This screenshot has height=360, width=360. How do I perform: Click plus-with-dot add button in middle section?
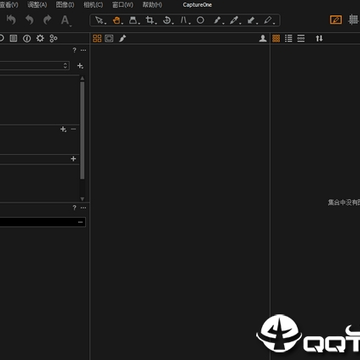point(63,129)
